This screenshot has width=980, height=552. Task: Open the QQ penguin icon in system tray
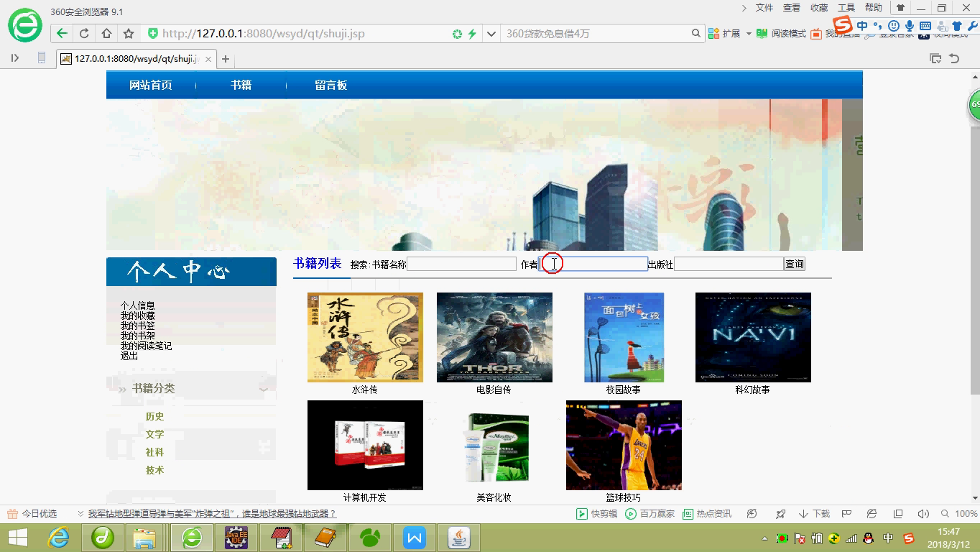tap(868, 538)
